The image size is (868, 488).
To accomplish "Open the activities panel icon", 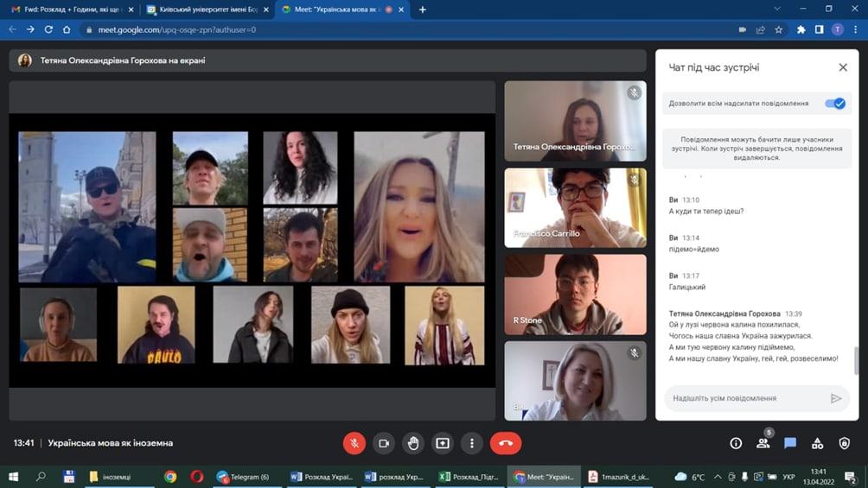I will click(x=817, y=443).
